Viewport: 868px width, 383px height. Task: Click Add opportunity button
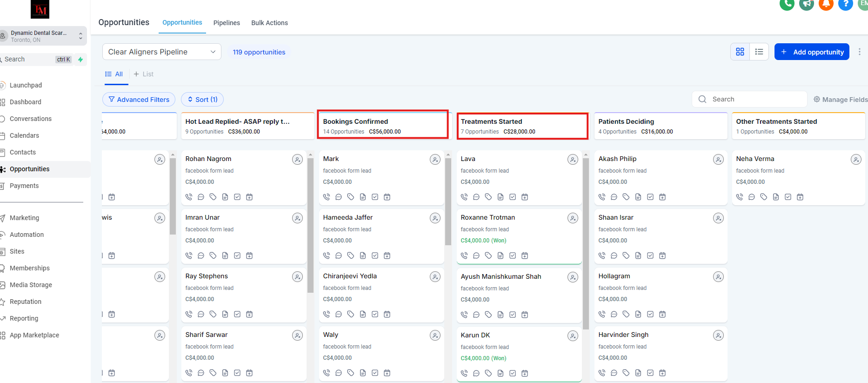tap(812, 52)
